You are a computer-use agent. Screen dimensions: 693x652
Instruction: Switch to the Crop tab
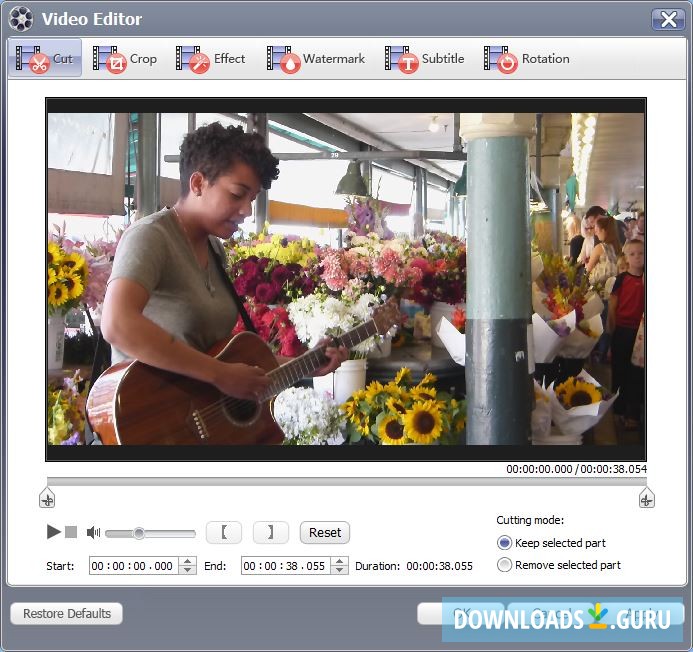point(125,59)
